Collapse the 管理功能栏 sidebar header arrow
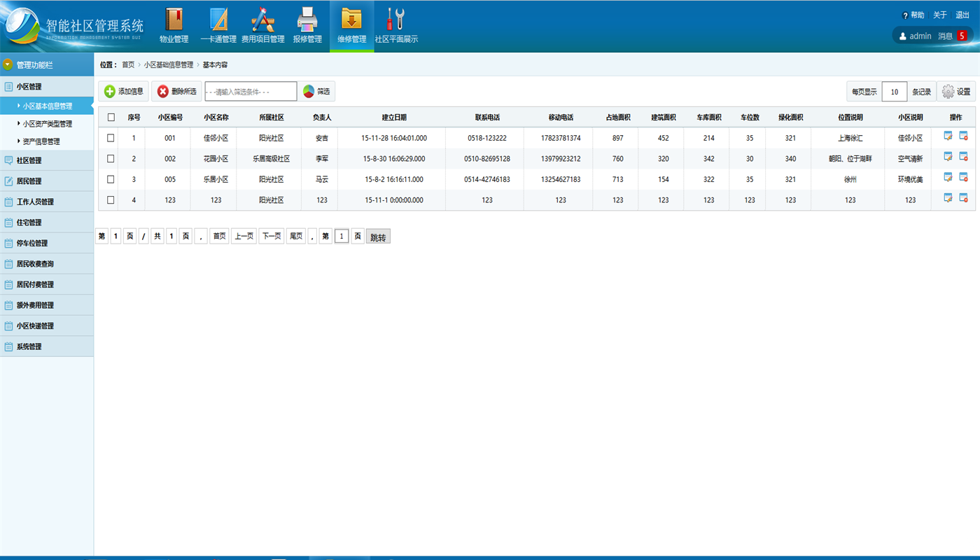Screen dimensions: 980x560 pyautogui.click(x=8, y=65)
